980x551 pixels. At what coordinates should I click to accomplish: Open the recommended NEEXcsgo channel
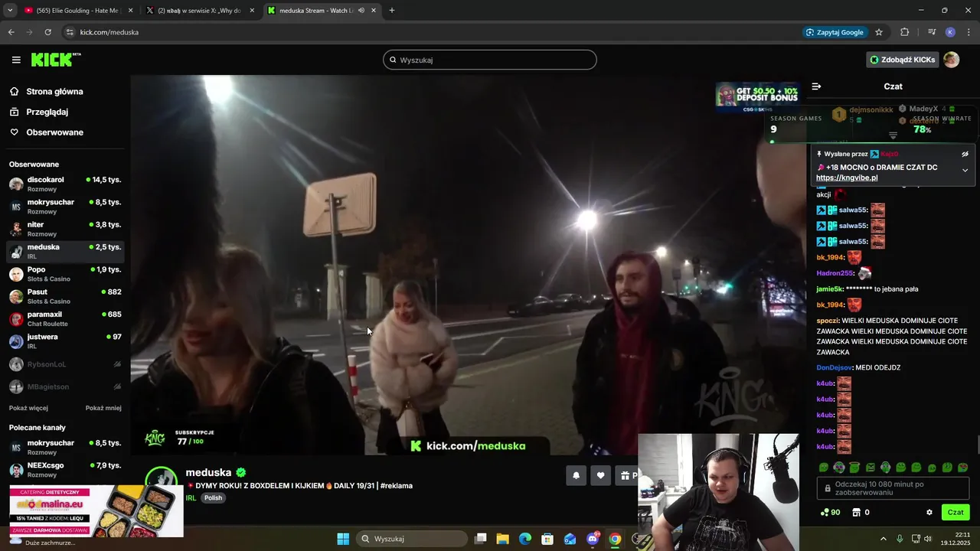65,470
